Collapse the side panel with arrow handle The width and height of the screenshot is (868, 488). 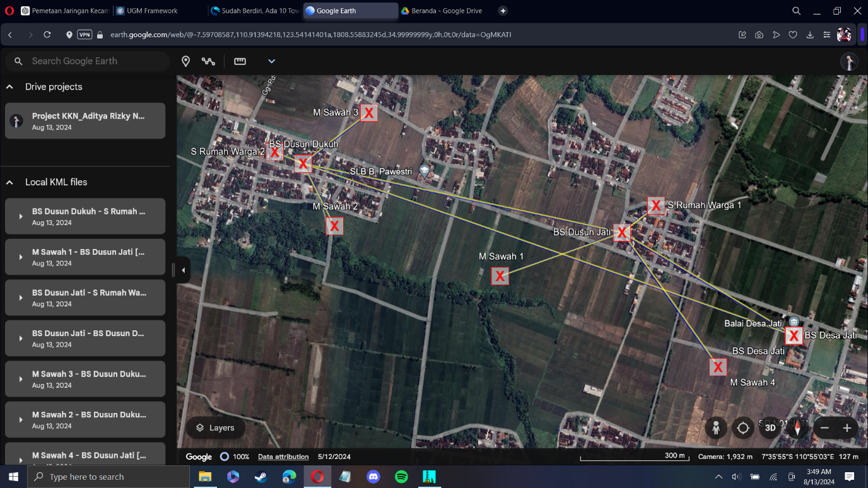click(x=183, y=270)
